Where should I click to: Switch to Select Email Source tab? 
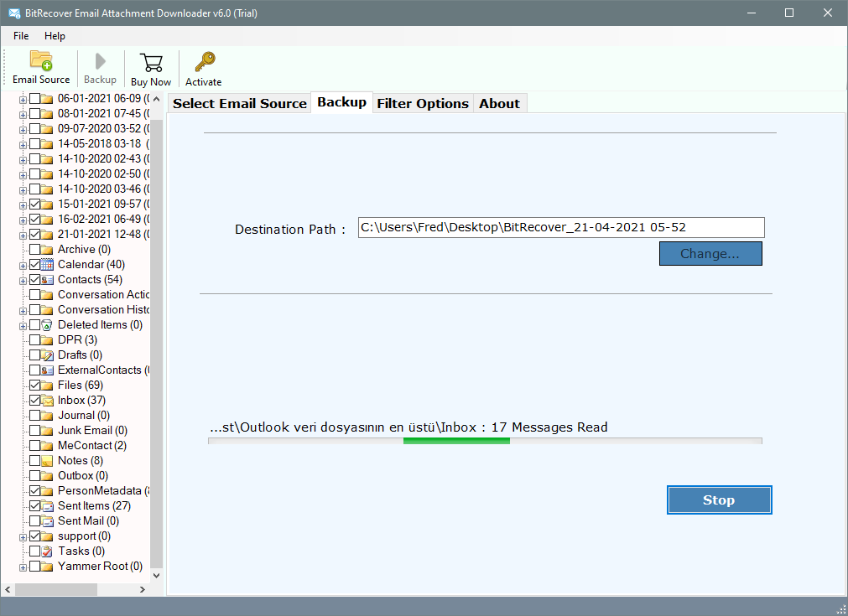pos(240,103)
